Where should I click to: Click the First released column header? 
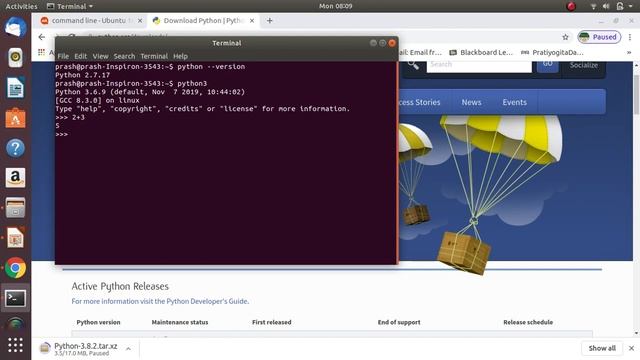click(x=272, y=322)
